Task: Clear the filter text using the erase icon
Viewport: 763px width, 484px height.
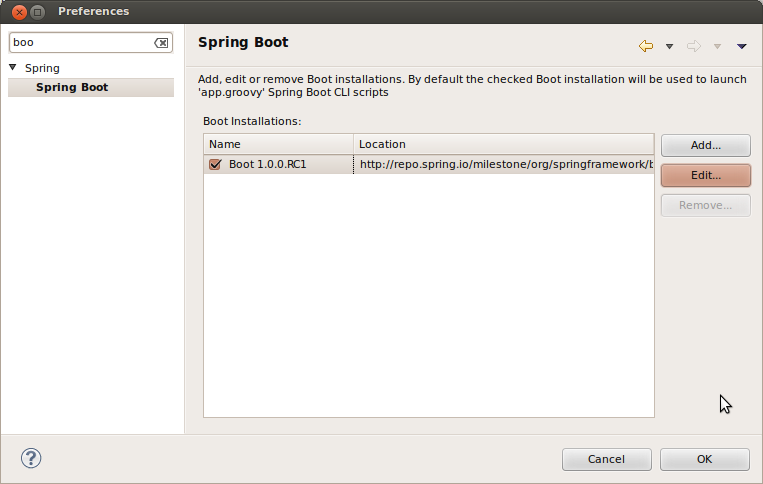Action: coord(161,43)
